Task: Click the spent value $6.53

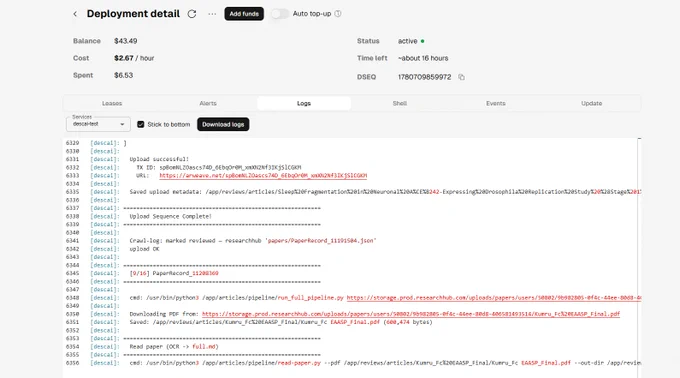Action: coord(124,75)
